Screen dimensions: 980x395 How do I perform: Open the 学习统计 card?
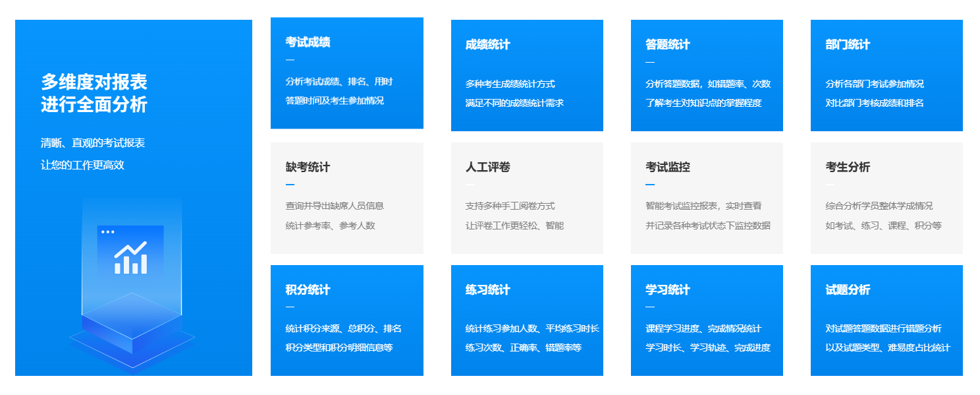click(706, 320)
